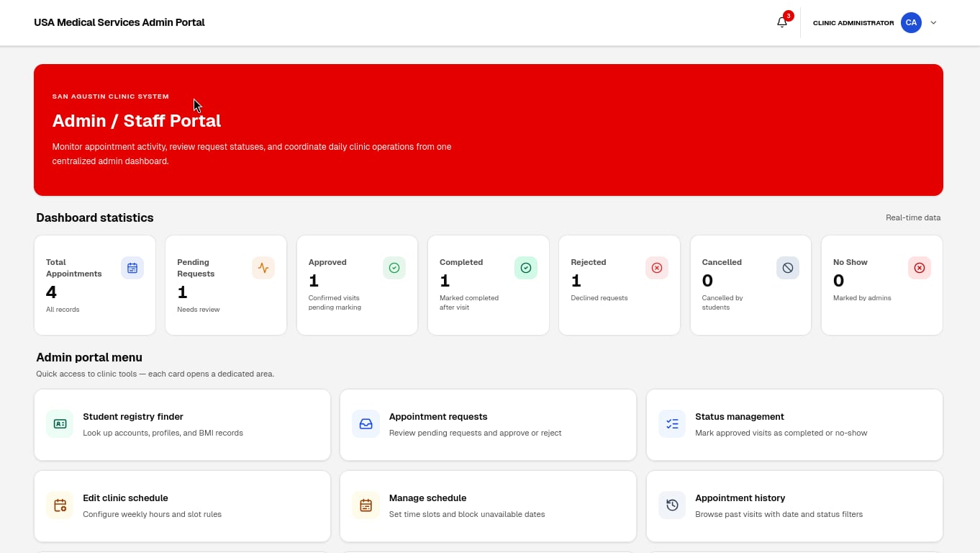The width and height of the screenshot is (980, 553).
Task: Select the Cancelled stat label
Action: 722,262
